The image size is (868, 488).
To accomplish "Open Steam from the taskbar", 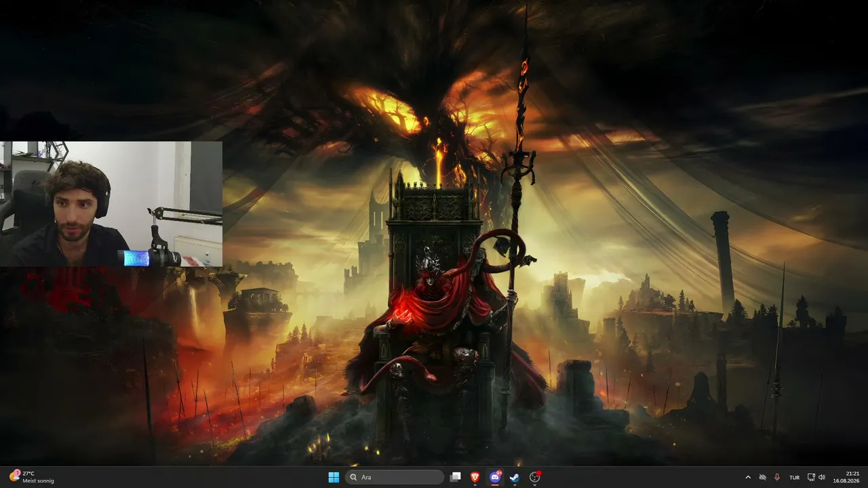I will [x=515, y=477].
